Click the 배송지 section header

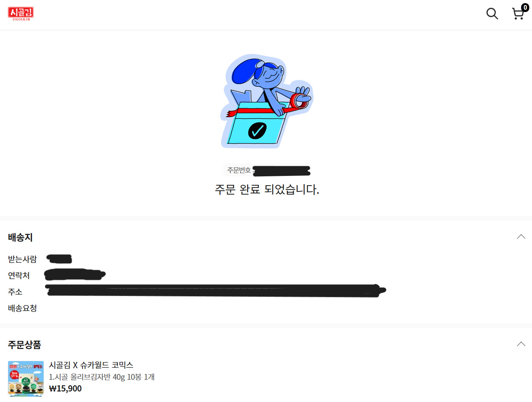20,237
